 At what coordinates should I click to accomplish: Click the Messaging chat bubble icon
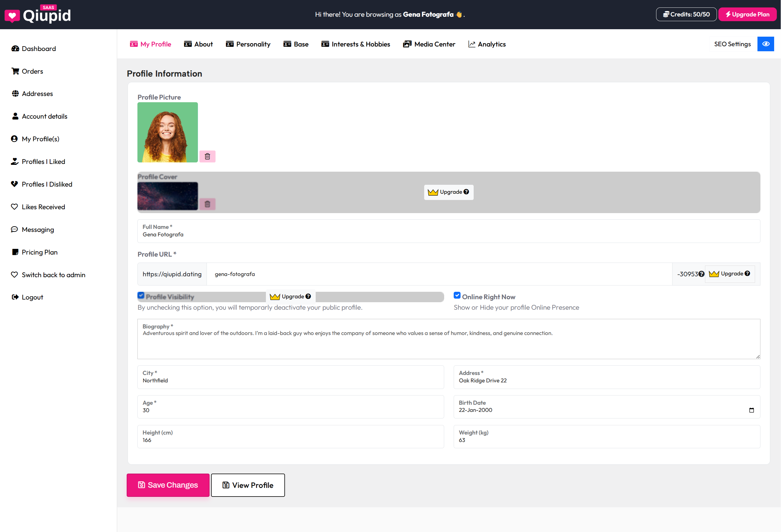pyautogui.click(x=14, y=229)
